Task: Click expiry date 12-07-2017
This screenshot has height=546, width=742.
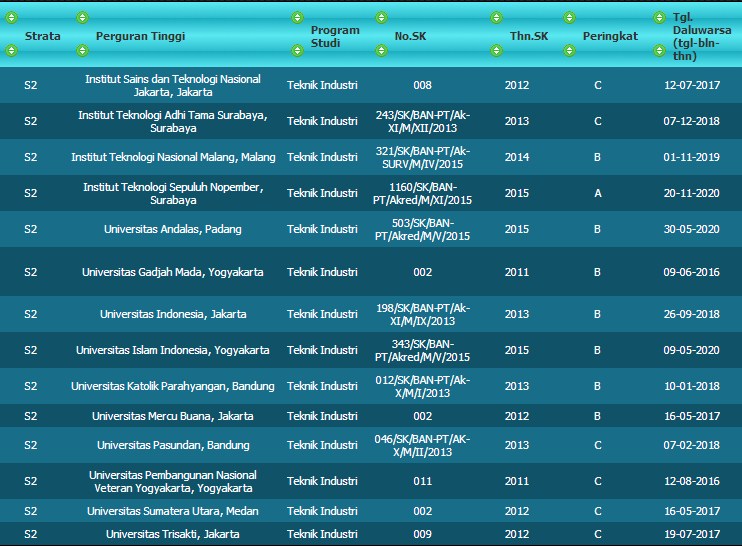Action: (x=692, y=85)
